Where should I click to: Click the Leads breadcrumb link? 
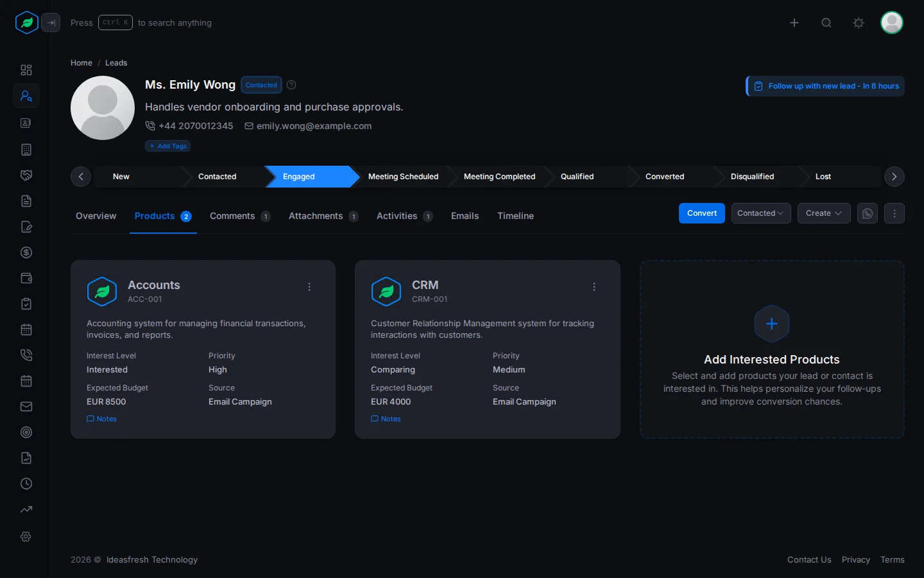[116, 63]
